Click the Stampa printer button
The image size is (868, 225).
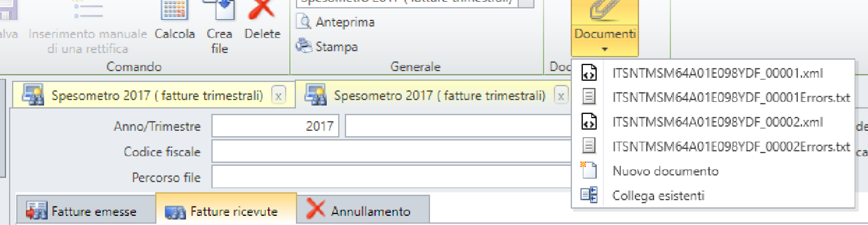[x=327, y=46]
